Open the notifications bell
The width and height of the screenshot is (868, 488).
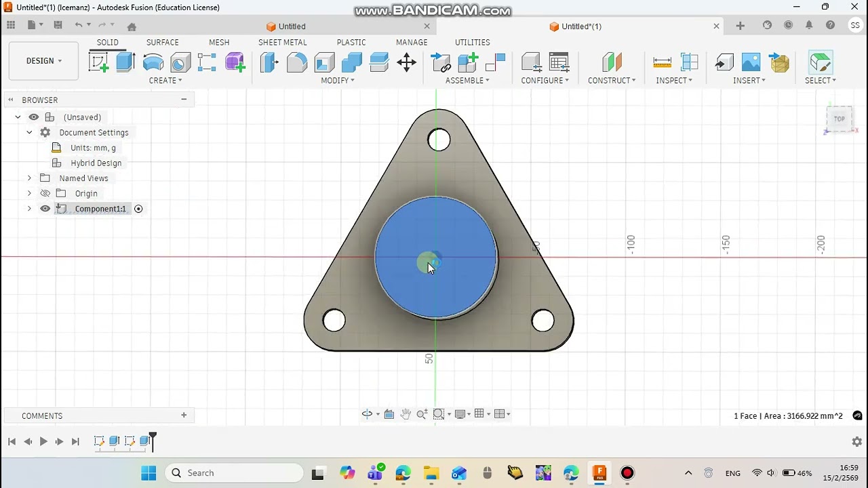[809, 25]
